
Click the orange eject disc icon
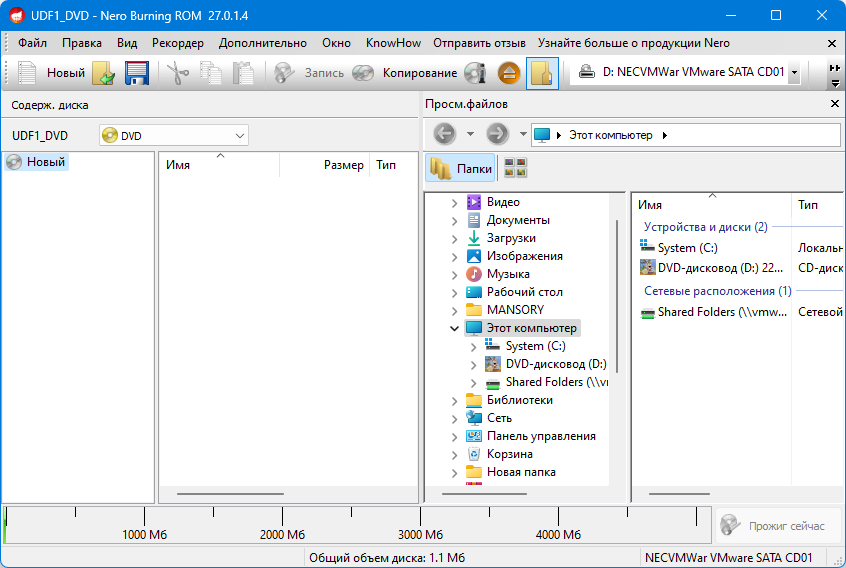pyautogui.click(x=509, y=73)
